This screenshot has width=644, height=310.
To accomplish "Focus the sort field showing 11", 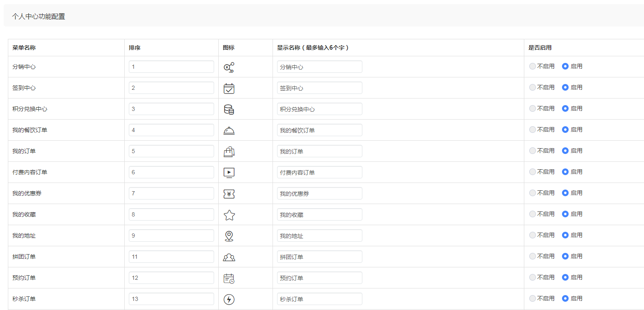I will pyautogui.click(x=171, y=257).
